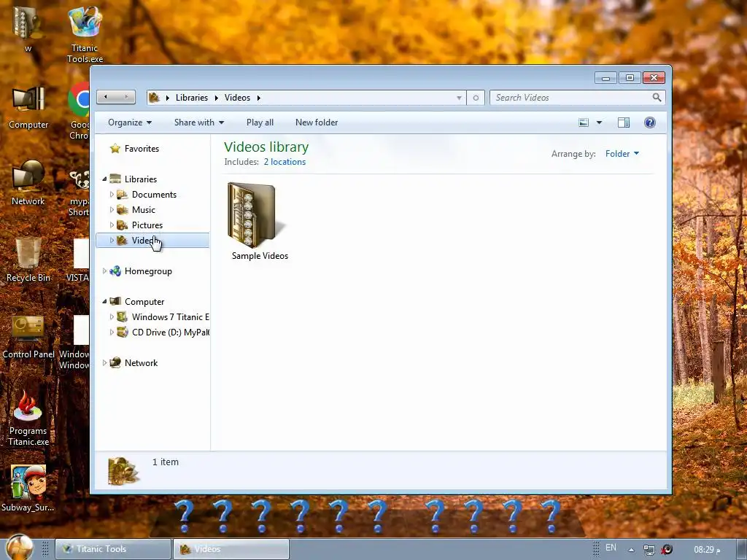Open the view options dropdown arrow

pos(600,122)
